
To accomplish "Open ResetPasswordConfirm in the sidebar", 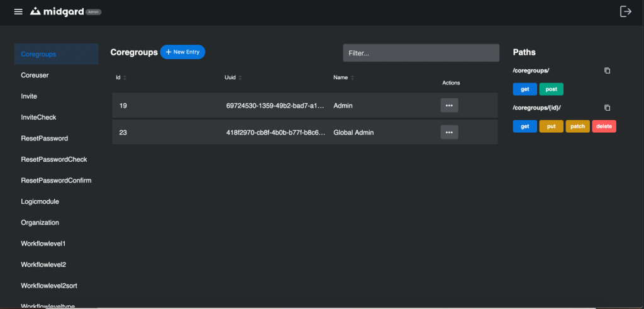I will 56,181.
